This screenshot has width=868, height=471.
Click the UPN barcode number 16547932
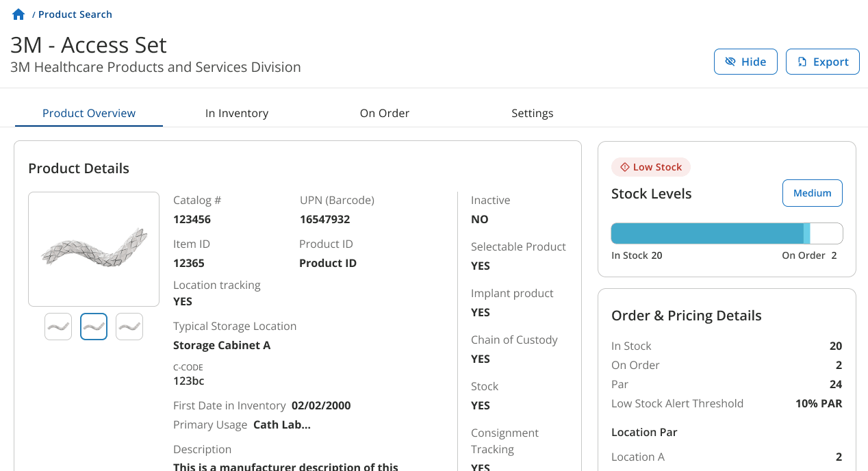point(325,220)
